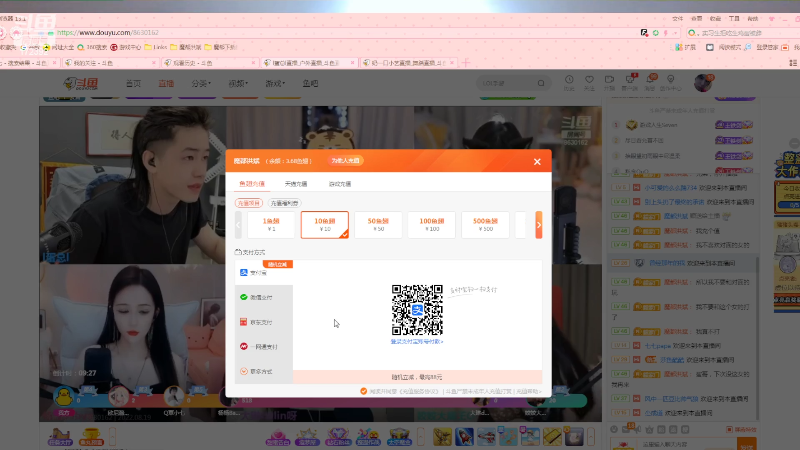Click the search magnifier icon in the Douyu header

tap(541, 83)
